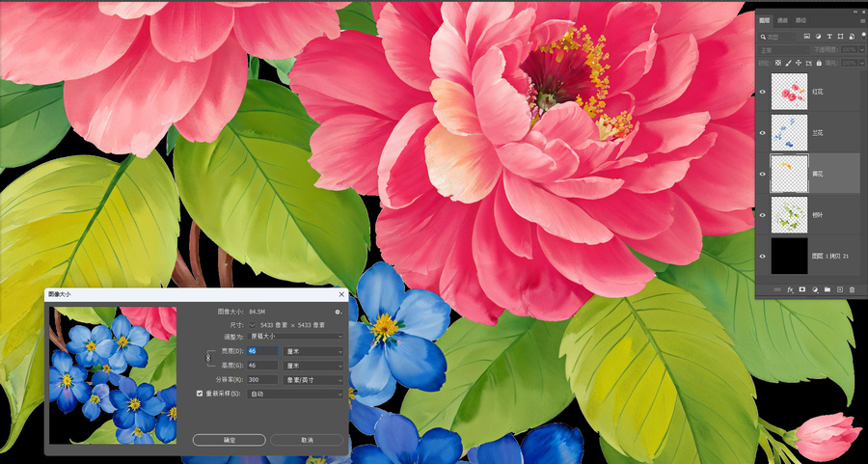Click the link layers icon
This screenshot has height=464, width=868.
coord(777,289)
